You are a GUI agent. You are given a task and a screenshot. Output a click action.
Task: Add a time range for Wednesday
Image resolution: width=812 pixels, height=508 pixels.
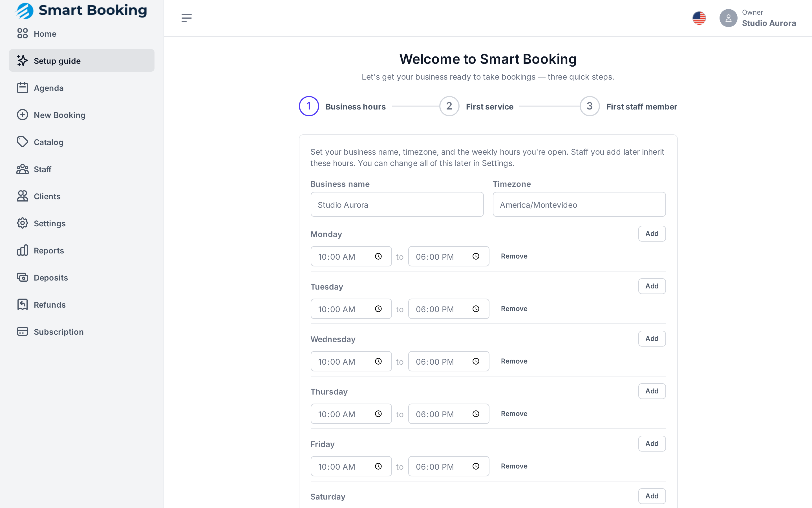click(x=652, y=339)
